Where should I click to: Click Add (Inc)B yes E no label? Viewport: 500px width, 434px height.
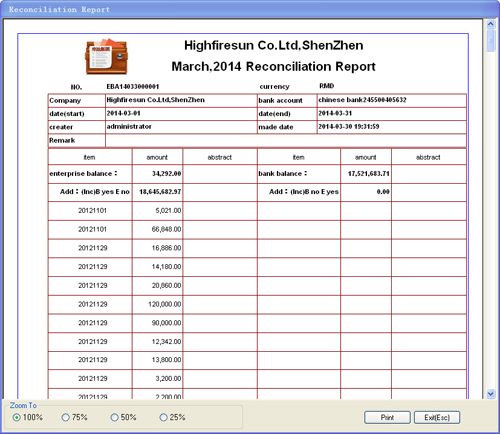(95, 192)
